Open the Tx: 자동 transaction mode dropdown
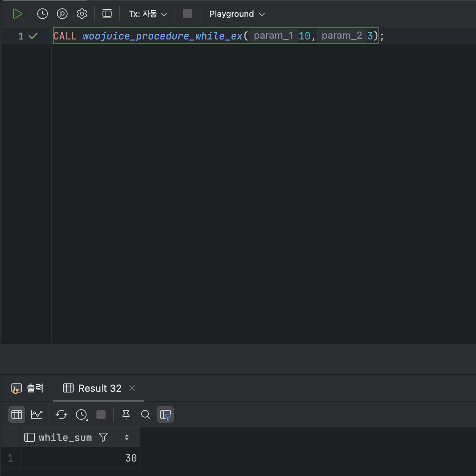 148,14
